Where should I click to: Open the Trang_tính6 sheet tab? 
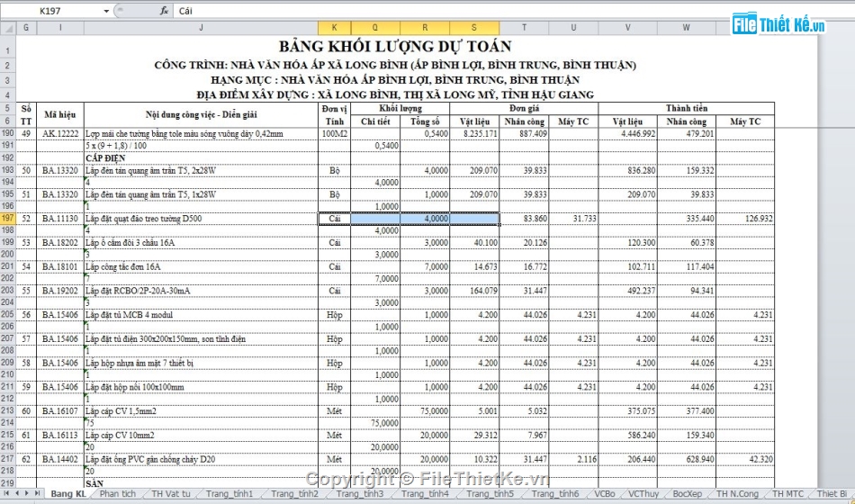[x=555, y=493]
